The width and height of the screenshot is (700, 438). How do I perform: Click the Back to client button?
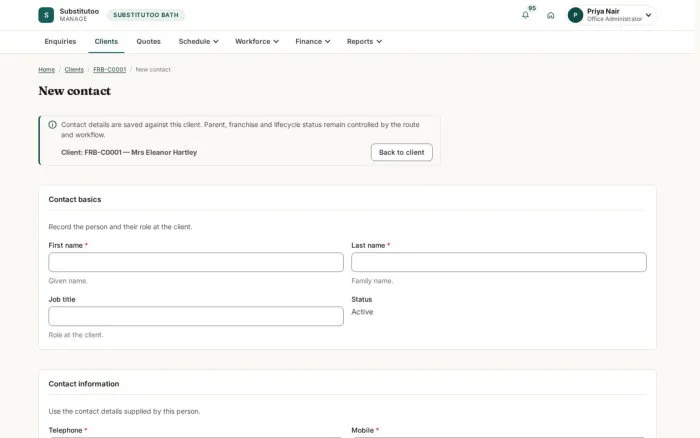(x=401, y=152)
